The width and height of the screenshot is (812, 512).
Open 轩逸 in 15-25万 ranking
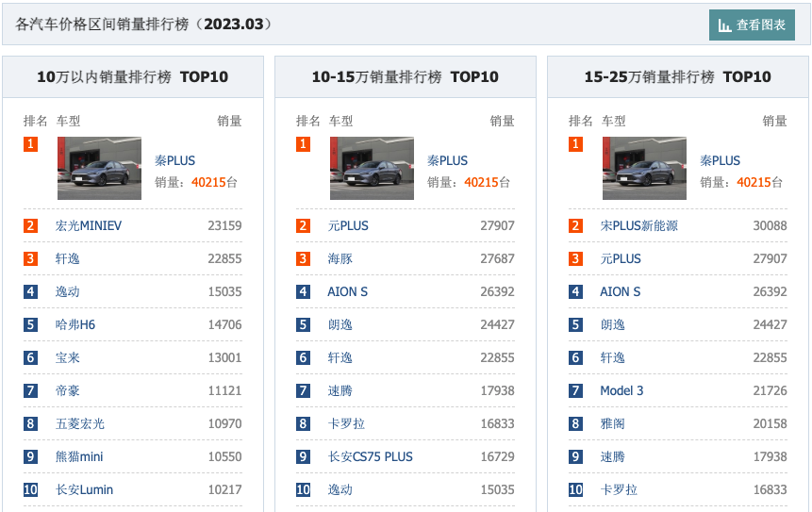click(612, 357)
